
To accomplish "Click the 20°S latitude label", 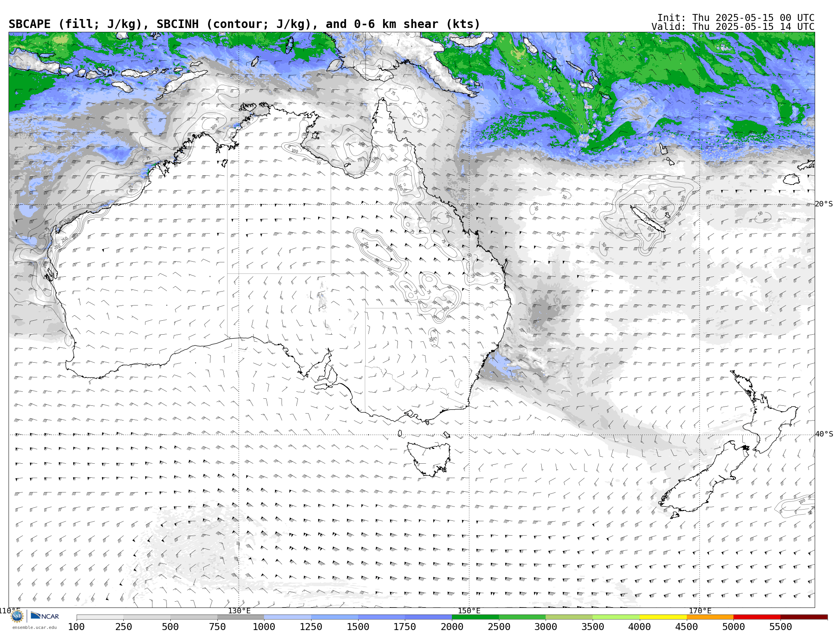I will click(x=824, y=204).
